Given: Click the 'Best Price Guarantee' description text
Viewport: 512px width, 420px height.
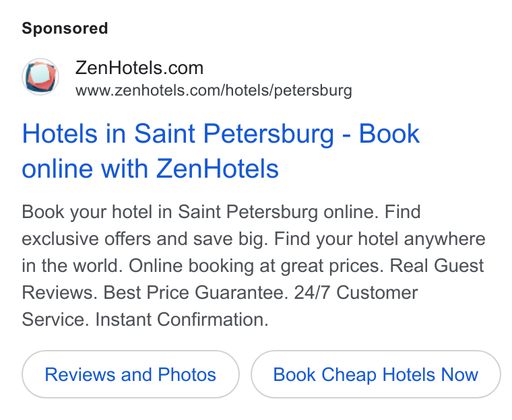Looking at the screenshot, I should click(x=196, y=292).
